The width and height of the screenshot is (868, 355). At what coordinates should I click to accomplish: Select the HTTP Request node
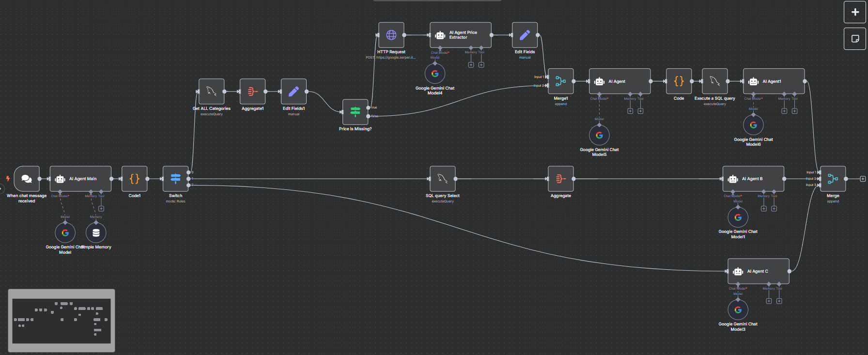pyautogui.click(x=391, y=35)
